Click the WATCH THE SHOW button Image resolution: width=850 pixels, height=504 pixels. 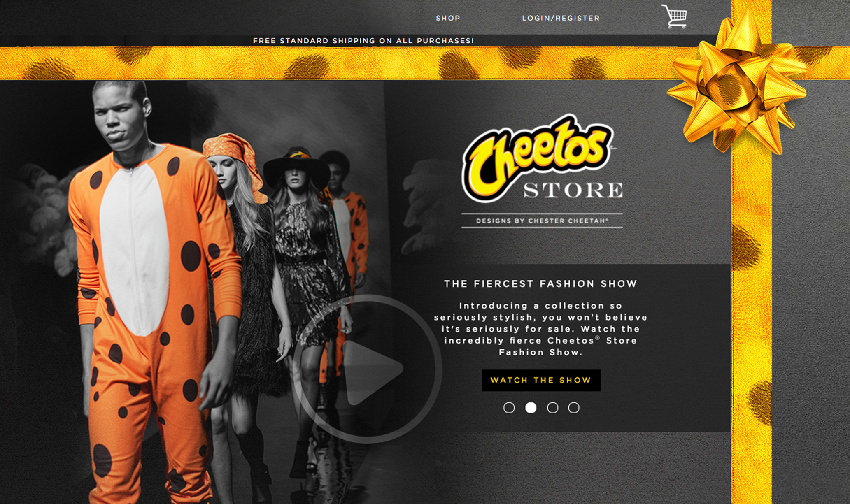click(x=541, y=380)
